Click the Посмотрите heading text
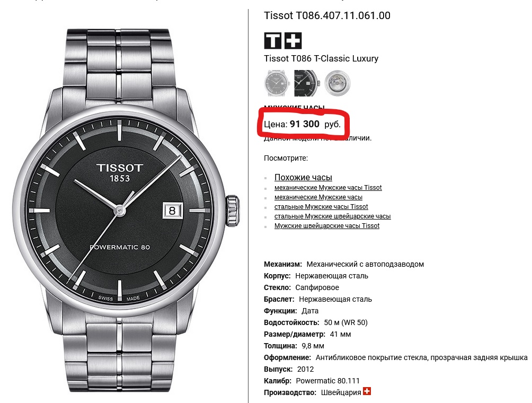 pos(286,158)
